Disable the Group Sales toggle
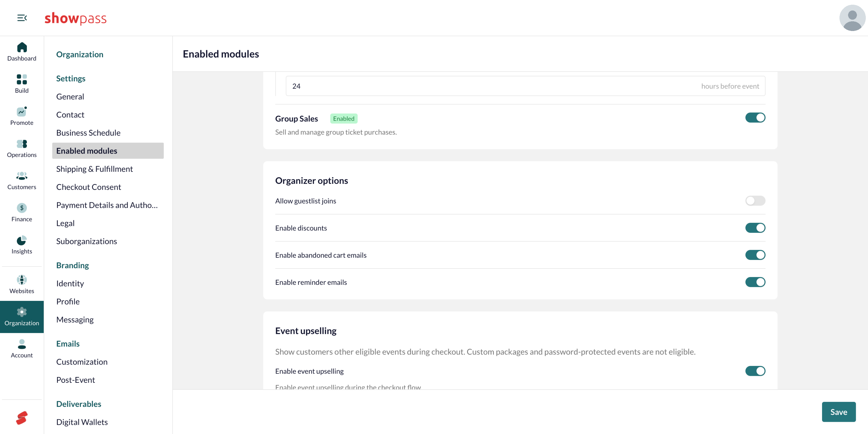This screenshot has height=434, width=868. [x=755, y=118]
